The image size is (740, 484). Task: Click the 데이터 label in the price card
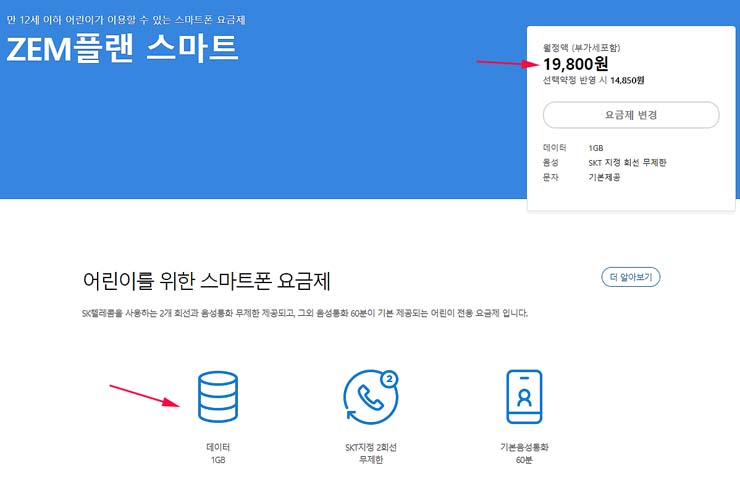(555, 148)
